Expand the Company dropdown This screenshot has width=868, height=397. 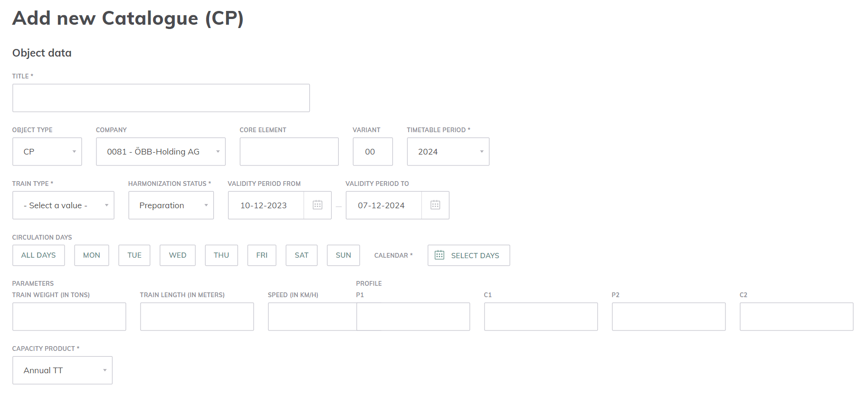click(x=161, y=152)
